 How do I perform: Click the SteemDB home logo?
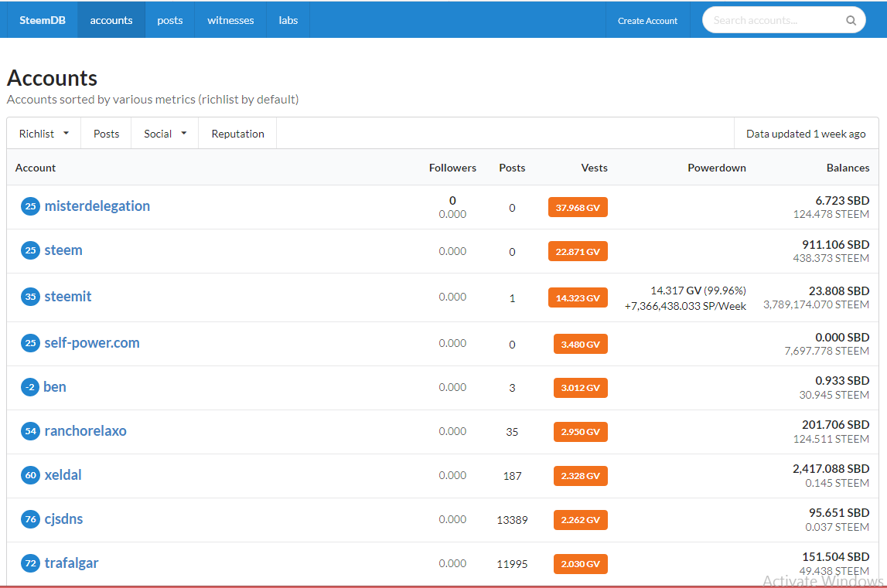(x=43, y=20)
